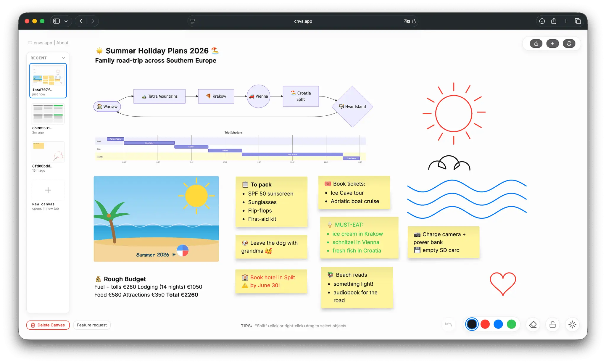The height and width of the screenshot is (364, 606).
Task: Select the Krakow flowchart node
Action: click(x=216, y=96)
